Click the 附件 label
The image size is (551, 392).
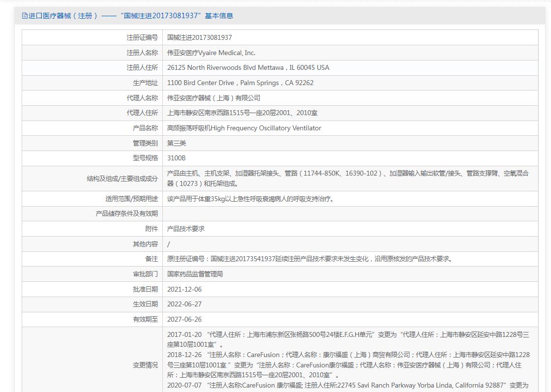[152, 229]
